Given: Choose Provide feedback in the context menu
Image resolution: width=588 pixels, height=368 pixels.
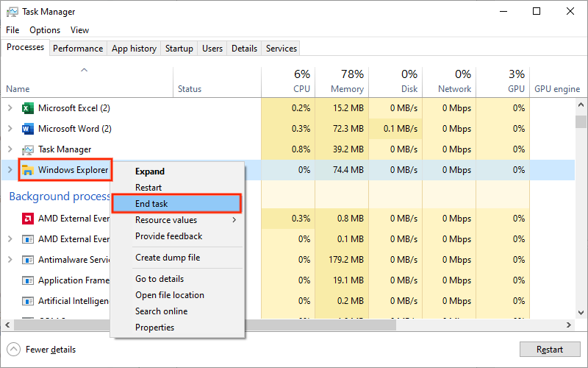Looking at the screenshot, I should (x=177, y=236).
